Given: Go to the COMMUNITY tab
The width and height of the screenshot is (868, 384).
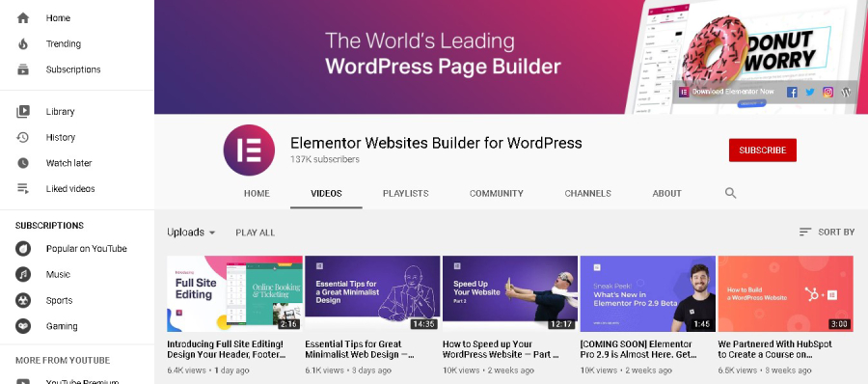Looking at the screenshot, I should coord(497,193).
